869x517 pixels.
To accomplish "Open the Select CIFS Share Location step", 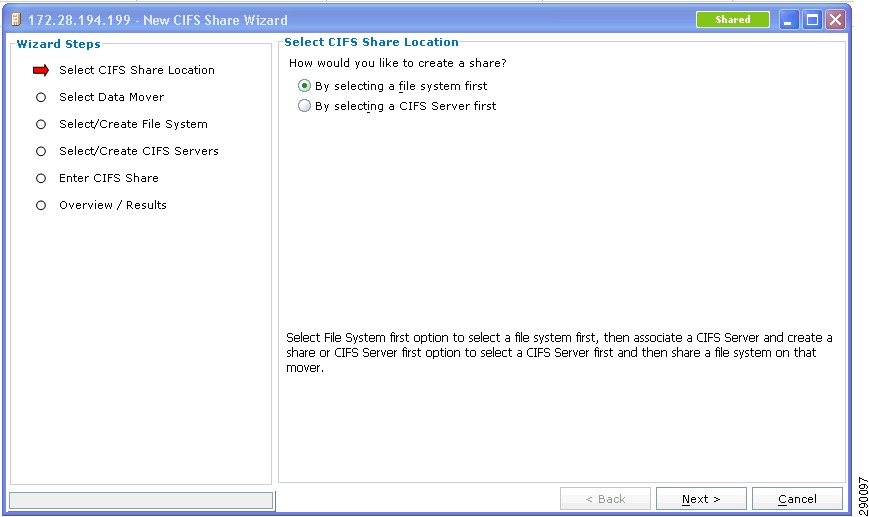I will click(137, 70).
